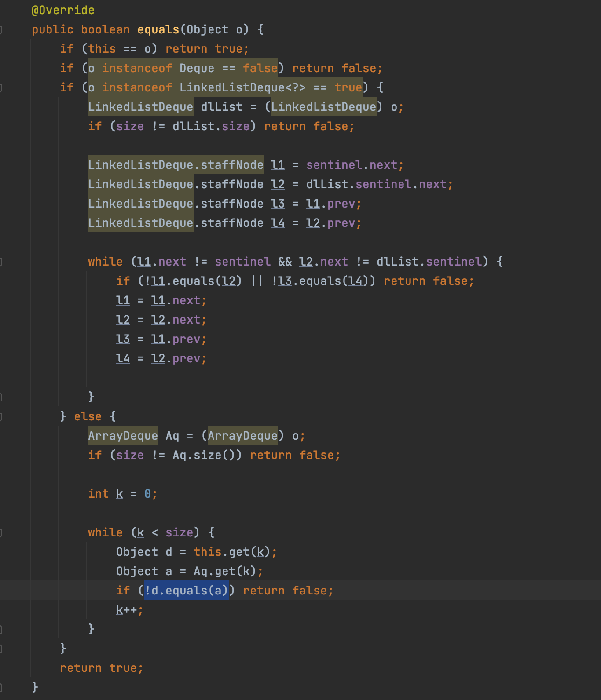Fold the else block using gutter marker
The width and height of the screenshot is (601, 700).
tap(1, 417)
